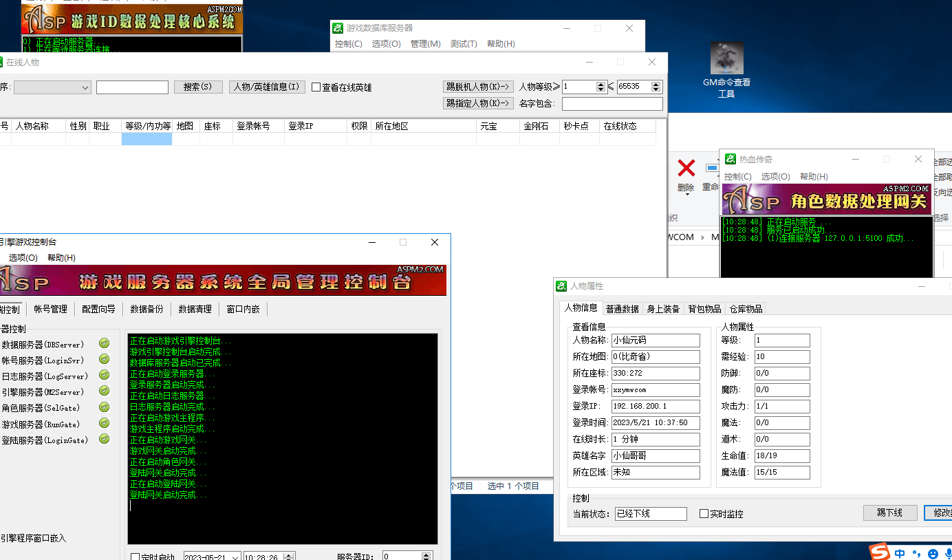
Task: Sort by the 元宝 column header
Action: pyautogui.click(x=499, y=127)
